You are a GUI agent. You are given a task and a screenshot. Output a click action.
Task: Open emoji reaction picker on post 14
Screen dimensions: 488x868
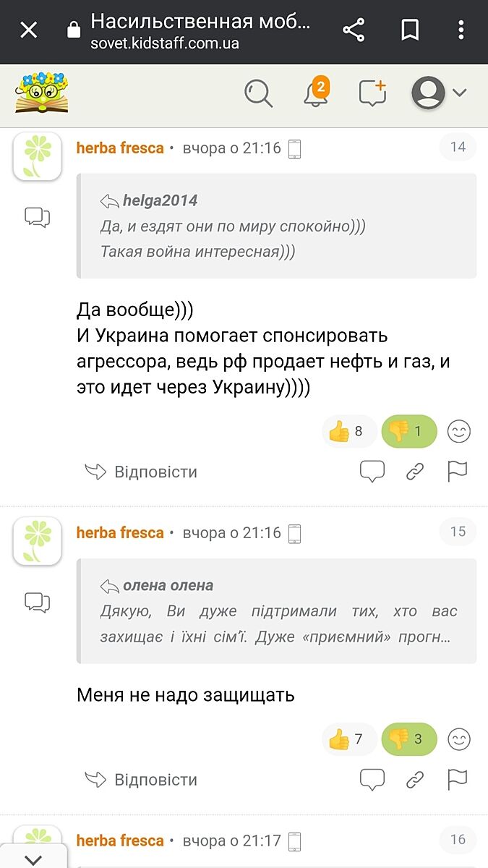pyautogui.click(x=459, y=432)
